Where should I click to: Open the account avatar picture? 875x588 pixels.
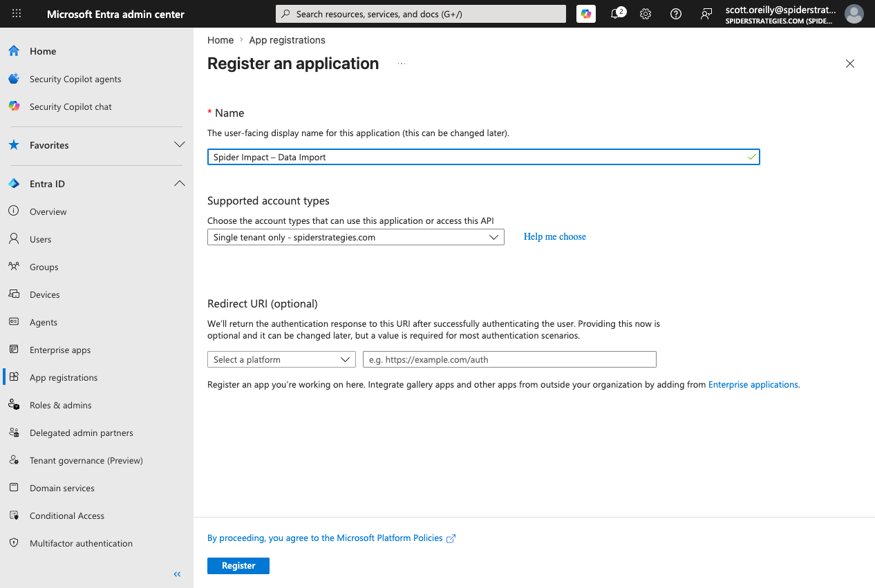tap(854, 14)
